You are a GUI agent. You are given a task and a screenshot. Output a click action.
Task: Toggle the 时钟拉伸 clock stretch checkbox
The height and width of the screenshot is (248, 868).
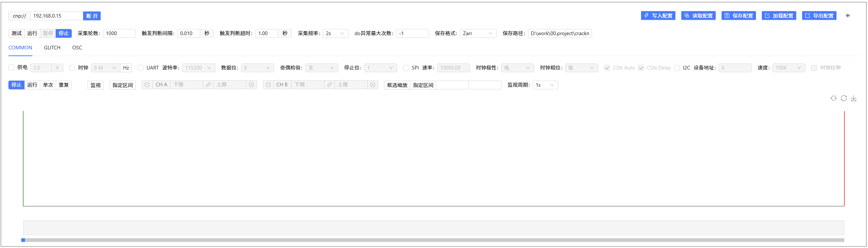coord(814,68)
